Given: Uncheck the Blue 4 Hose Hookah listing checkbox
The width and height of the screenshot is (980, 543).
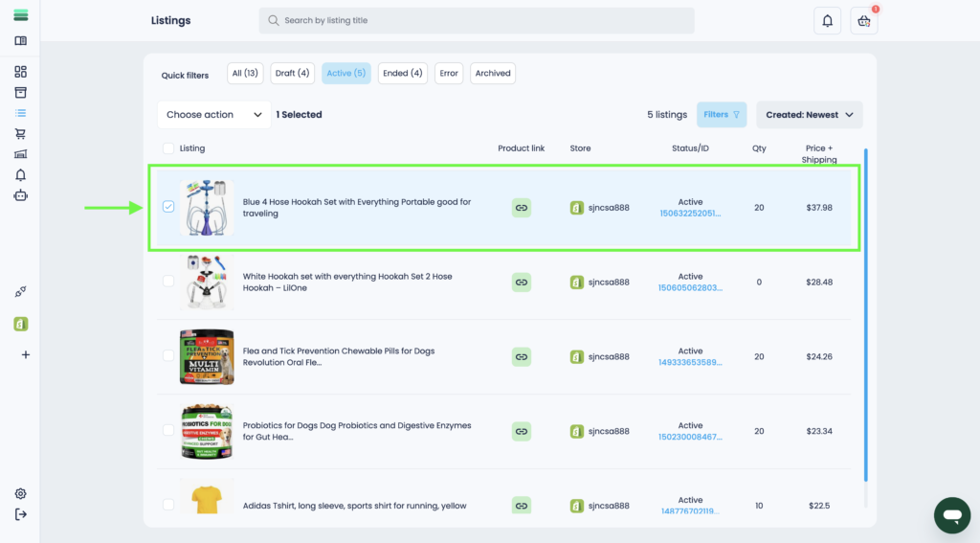Looking at the screenshot, I should (168, 207).
